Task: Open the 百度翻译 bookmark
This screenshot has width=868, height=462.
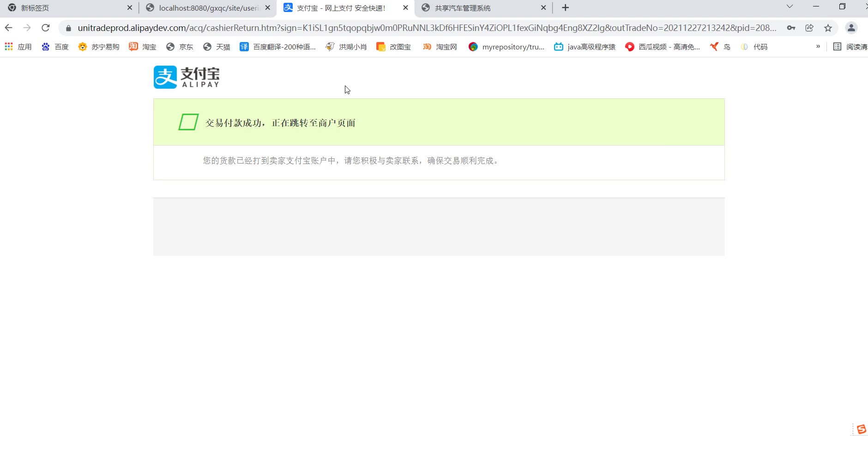Action: coord(277,47)
